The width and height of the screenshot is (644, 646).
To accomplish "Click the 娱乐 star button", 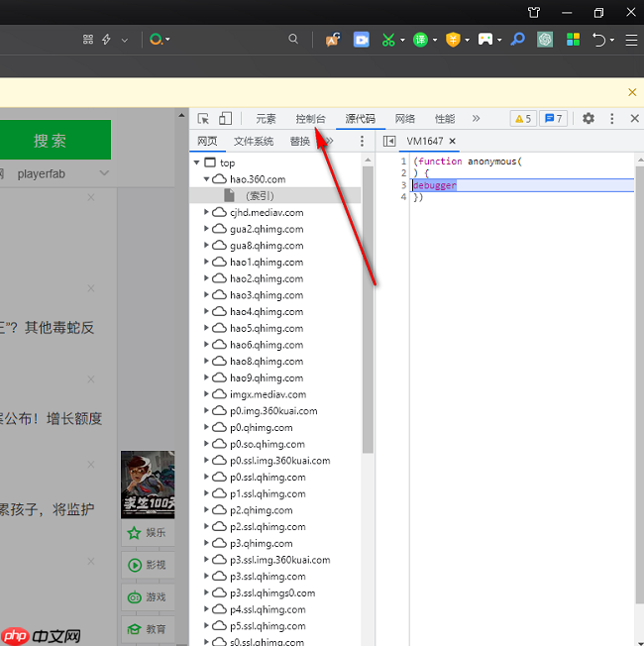I will coord(148,533).
